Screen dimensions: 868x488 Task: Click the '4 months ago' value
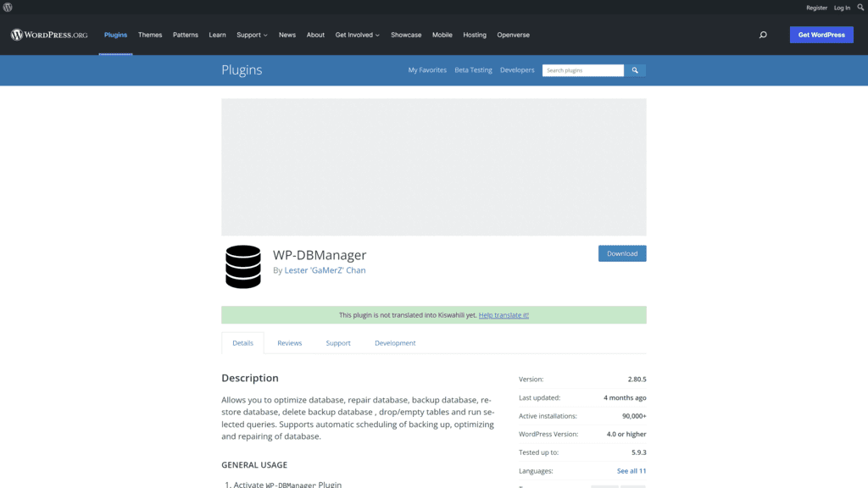625,397
